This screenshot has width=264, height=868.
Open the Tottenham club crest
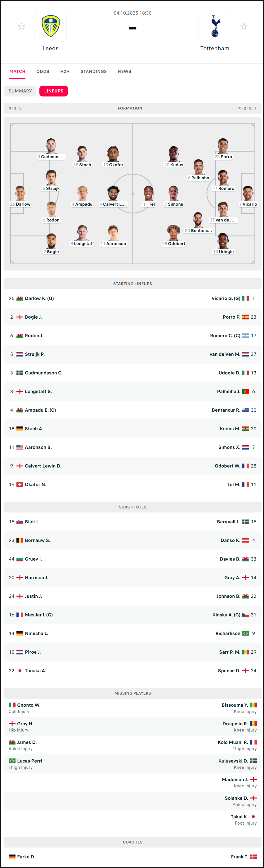(x=215, y=26)
